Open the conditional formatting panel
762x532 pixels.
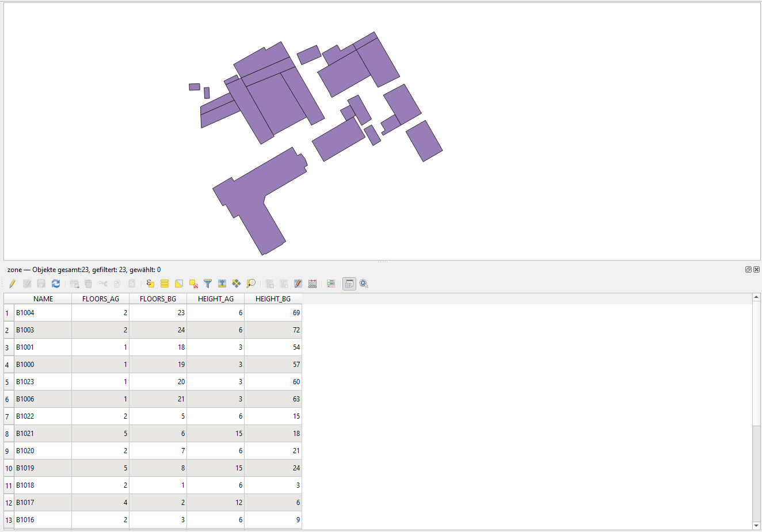click(x=331, y=284)
